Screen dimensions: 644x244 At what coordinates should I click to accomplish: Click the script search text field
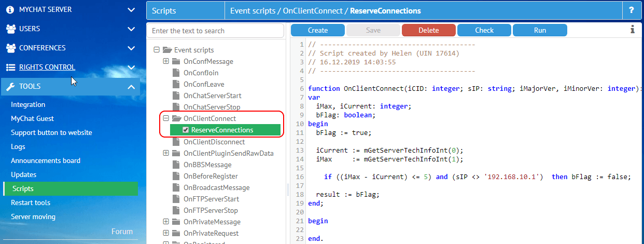point(215,31)
